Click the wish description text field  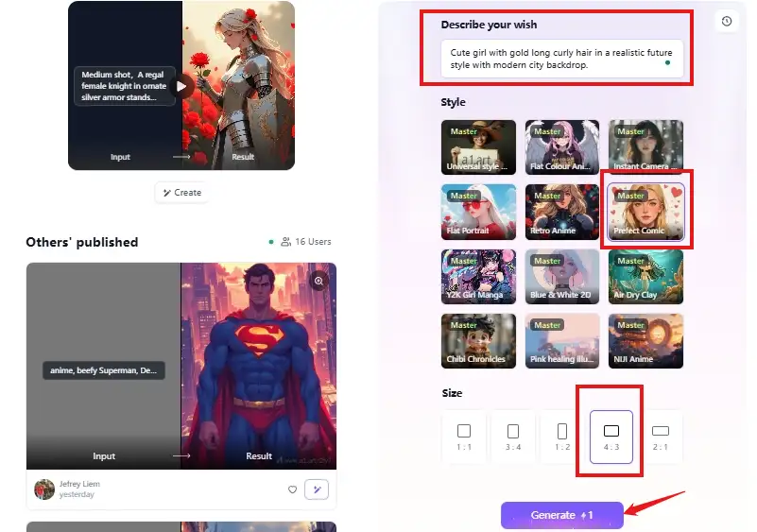[x=562, y=59]
